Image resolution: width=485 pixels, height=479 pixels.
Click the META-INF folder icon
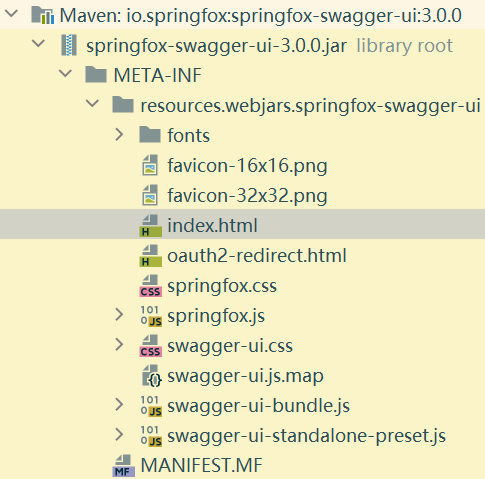coord(96,74)
